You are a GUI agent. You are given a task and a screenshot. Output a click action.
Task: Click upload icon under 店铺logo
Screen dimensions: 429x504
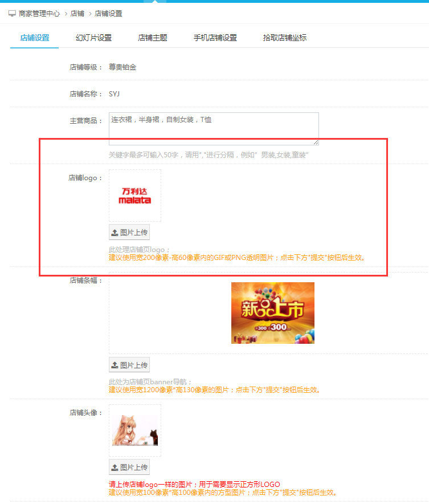point(115,233)
